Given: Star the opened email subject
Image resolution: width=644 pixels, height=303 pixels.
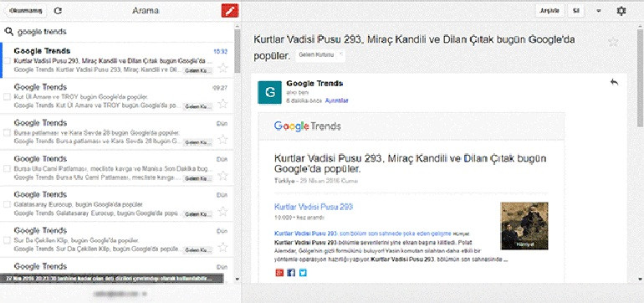Looking at the screenshot, I should pos(613,42).
